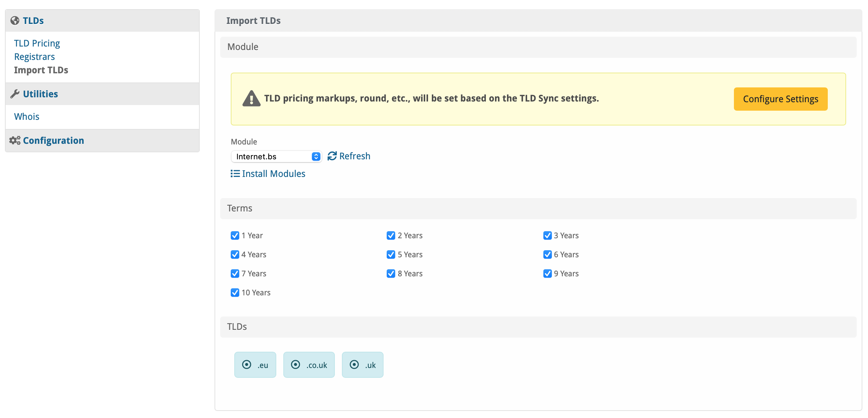The width and height of the screenshot is (868, 418).
Task: Open the Internet.bs module dropdown
Action: (x=276, y=156)
